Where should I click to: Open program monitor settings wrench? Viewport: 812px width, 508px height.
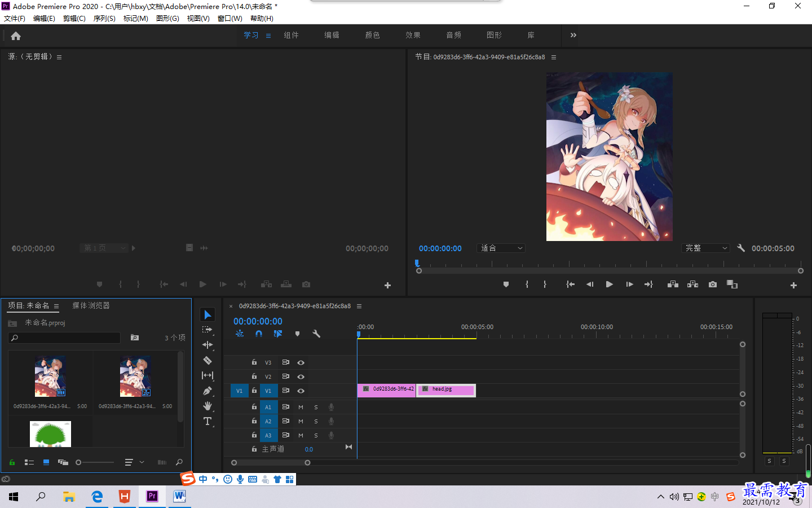[x=741, y=248]
